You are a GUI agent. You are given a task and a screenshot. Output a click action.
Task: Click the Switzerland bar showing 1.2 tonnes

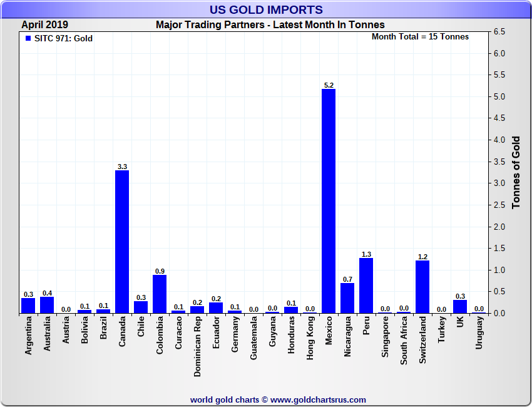tap(422, 287)
